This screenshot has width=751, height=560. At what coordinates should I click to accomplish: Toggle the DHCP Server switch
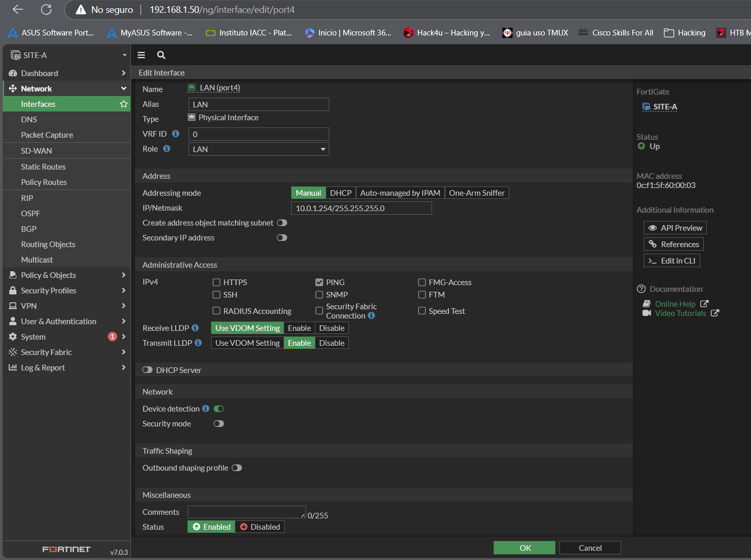[147, 370]
